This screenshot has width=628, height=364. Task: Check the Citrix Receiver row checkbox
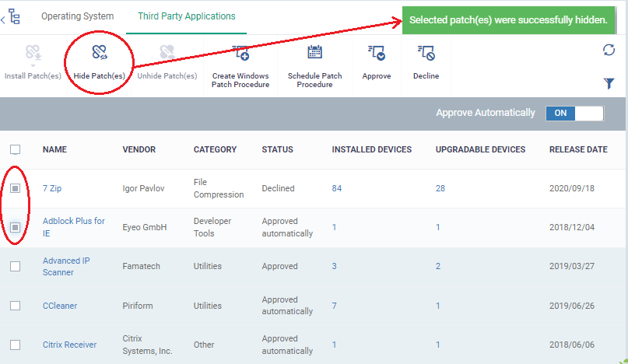16,345
